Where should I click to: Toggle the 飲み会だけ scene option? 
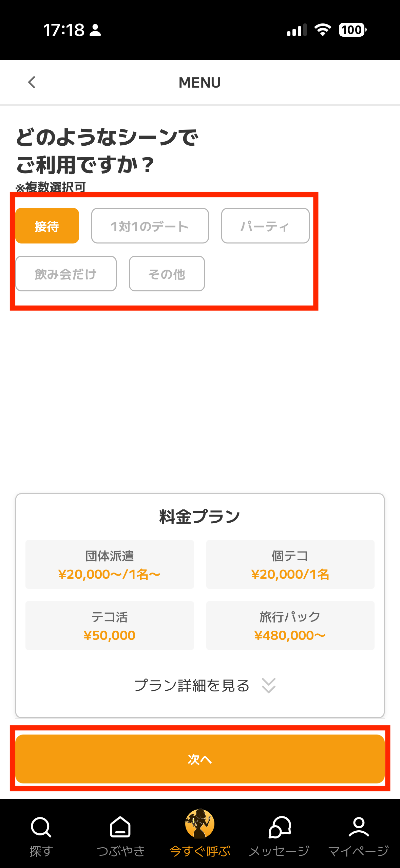pos(66,274)
